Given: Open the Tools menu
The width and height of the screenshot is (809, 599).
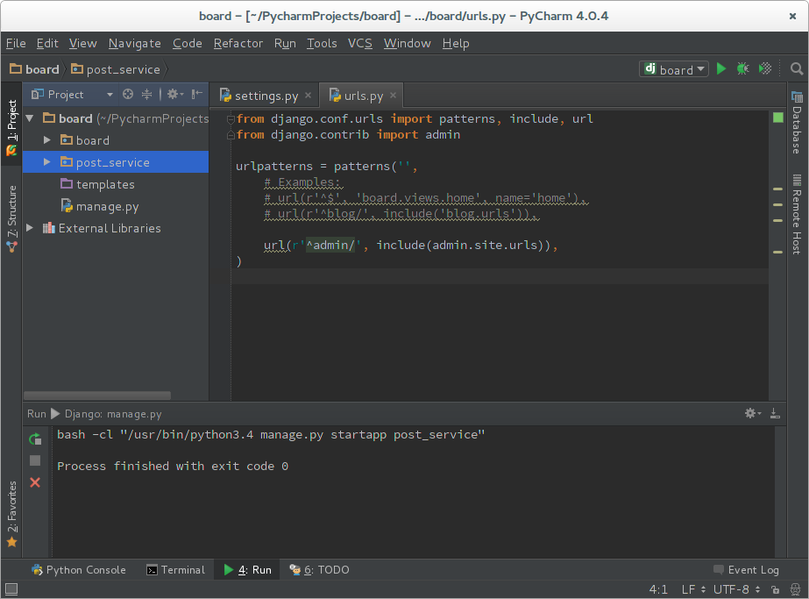Looking at the screenshot, I should pos(321,43).
